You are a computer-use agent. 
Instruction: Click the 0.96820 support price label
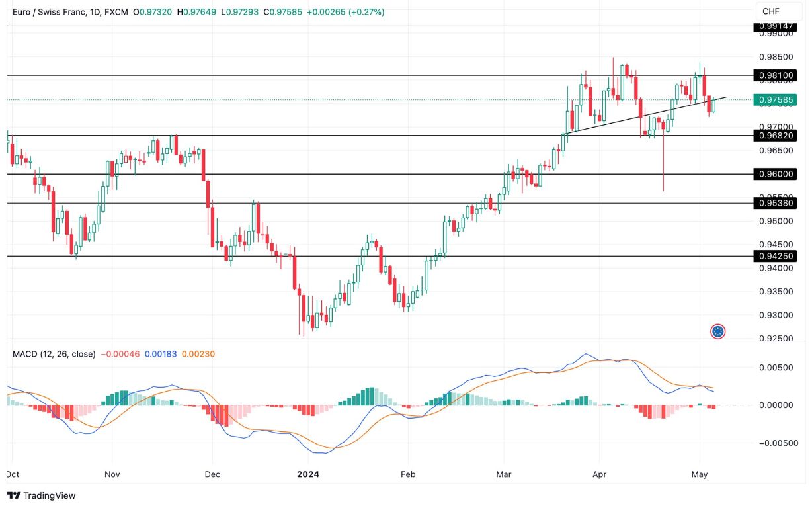point(776,136)
